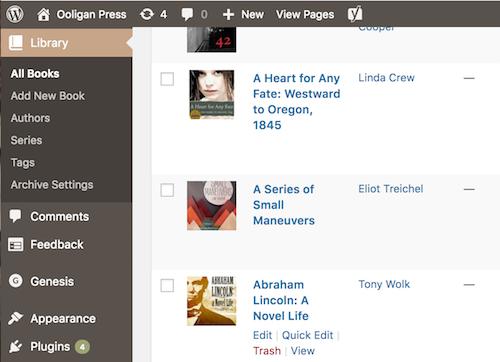Viewport: 500px width, 362px height.
Task: Click the Yoast SEO icon in admin bar
Action: pos(355,14)
